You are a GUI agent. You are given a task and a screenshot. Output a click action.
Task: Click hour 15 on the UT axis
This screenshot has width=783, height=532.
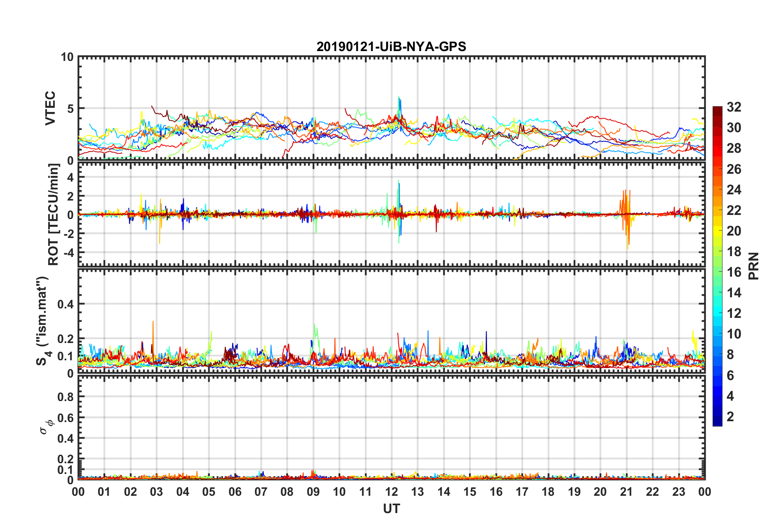tap(470, 492)
